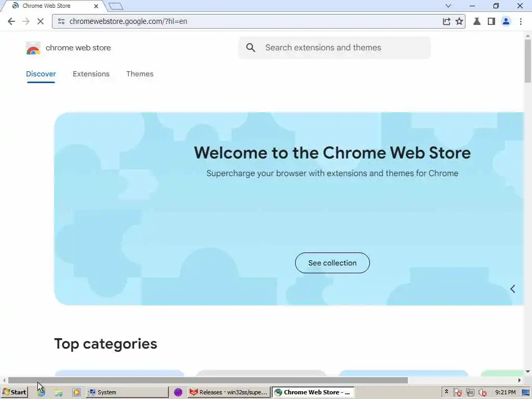Click the horizontal scrollbar thumb
Image resolution: width=532 pixels, height=399 pixels.
208,380
